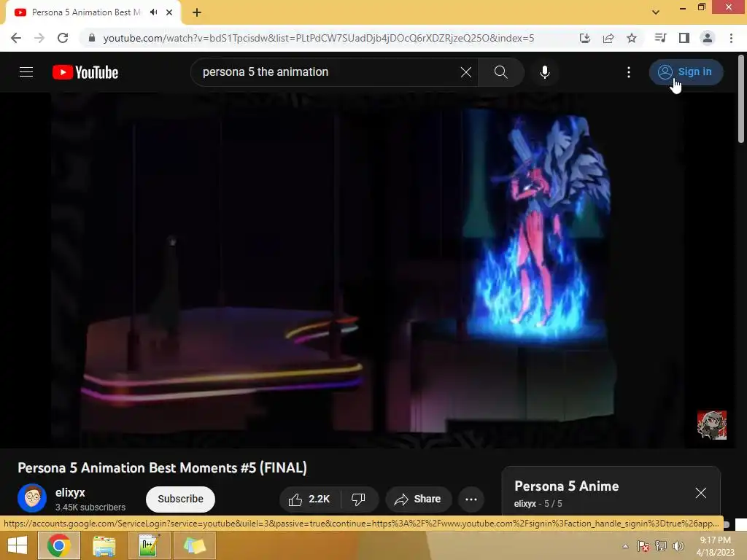
Task: Open yellow sticky-notes app on taskbar
Action: pyautogui.click(x=194, y=545)
